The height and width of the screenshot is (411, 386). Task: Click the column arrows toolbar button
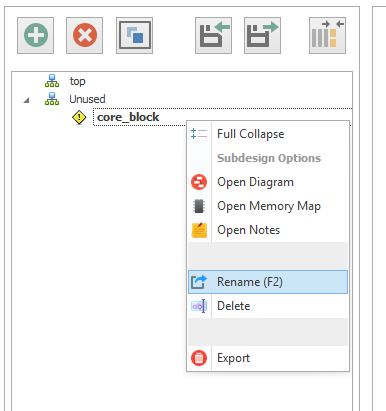click(x=328, y=35)
